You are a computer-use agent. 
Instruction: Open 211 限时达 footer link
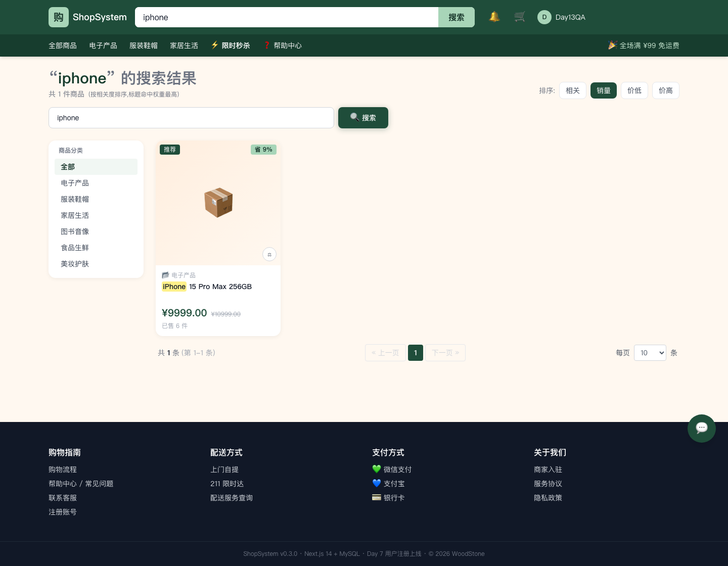click(x=227, y=484)
